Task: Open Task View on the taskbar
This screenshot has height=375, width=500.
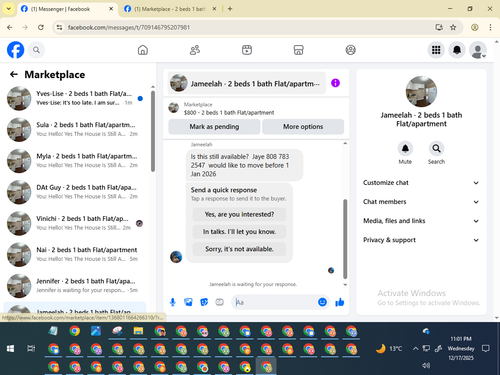Action: [x=31, y=349]
